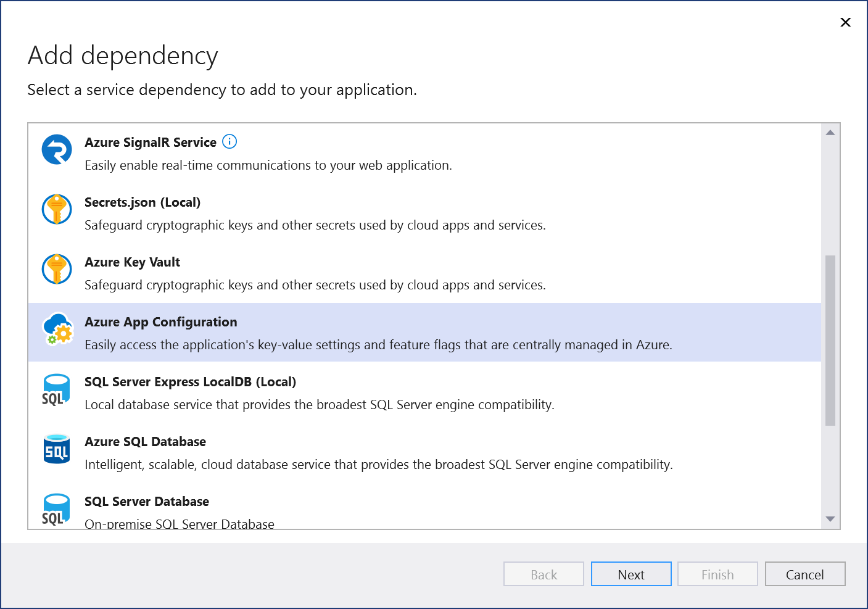The image size is (868, 609).
Task: Click the Azure Key Vault key icon
Action: (57, 269)
